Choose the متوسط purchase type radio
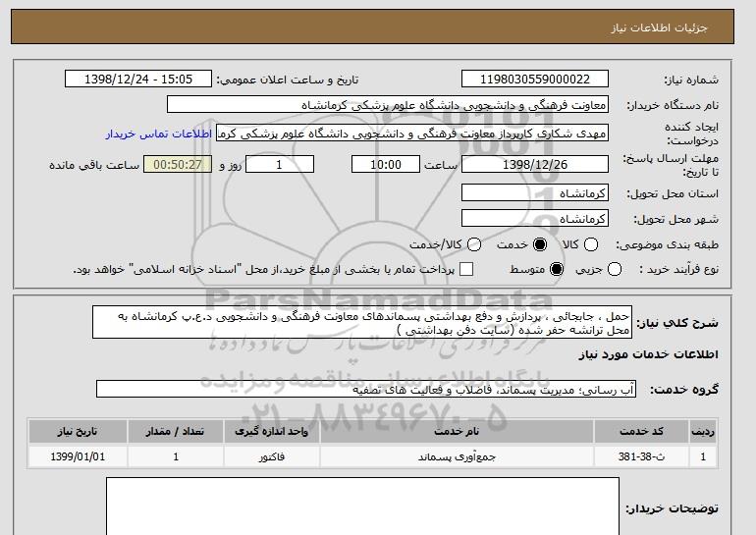The height and width of the screenshot is (535, 756). [557, 269]
